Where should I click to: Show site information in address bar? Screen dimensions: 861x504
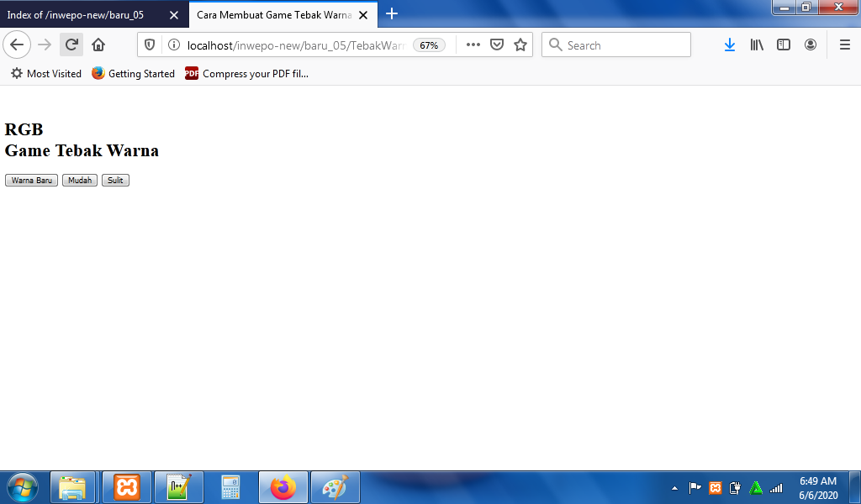[173, 45]
